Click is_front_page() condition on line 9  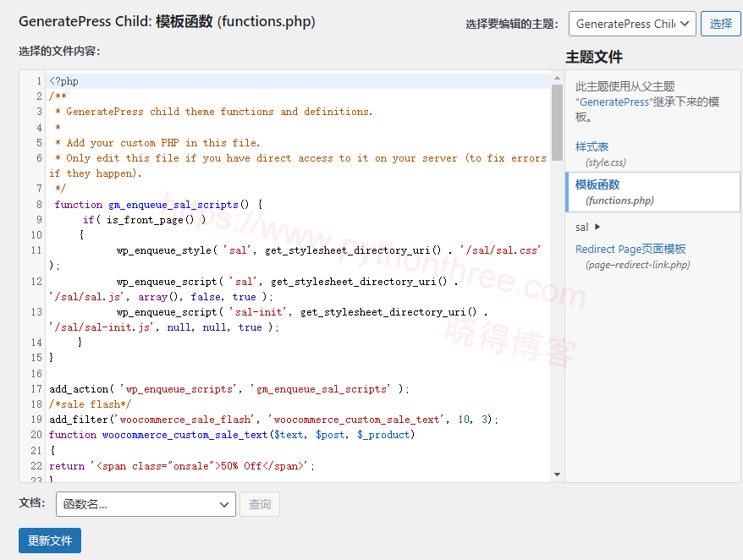tap(150, 220)
